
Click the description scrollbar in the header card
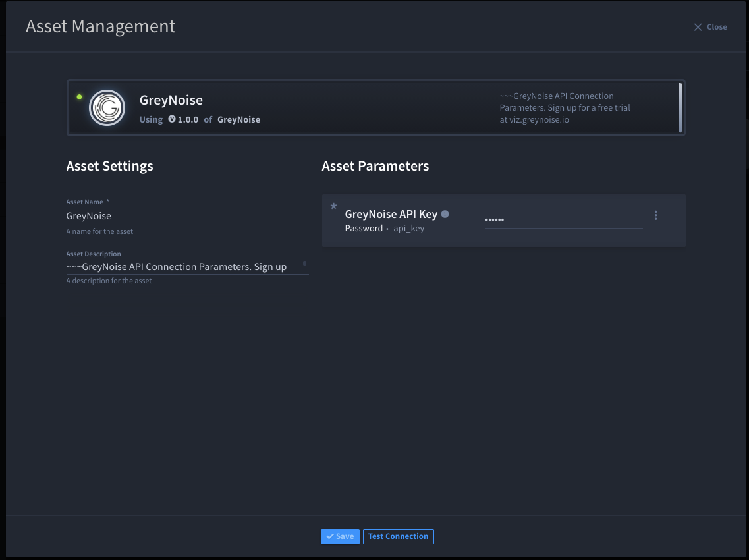tap(680, 107)
